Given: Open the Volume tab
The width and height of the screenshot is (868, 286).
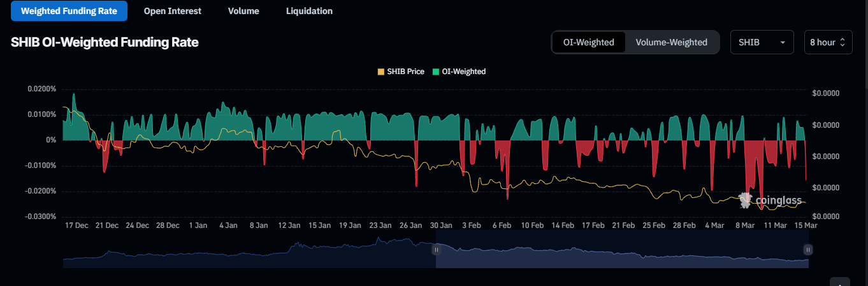Looking at the screenshot, I should [x=243, y=11].
